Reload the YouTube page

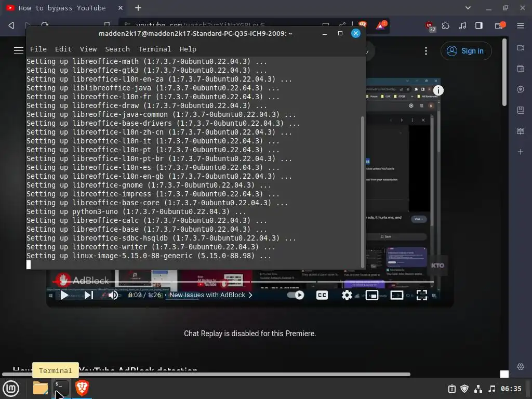[x=45, y=24]
